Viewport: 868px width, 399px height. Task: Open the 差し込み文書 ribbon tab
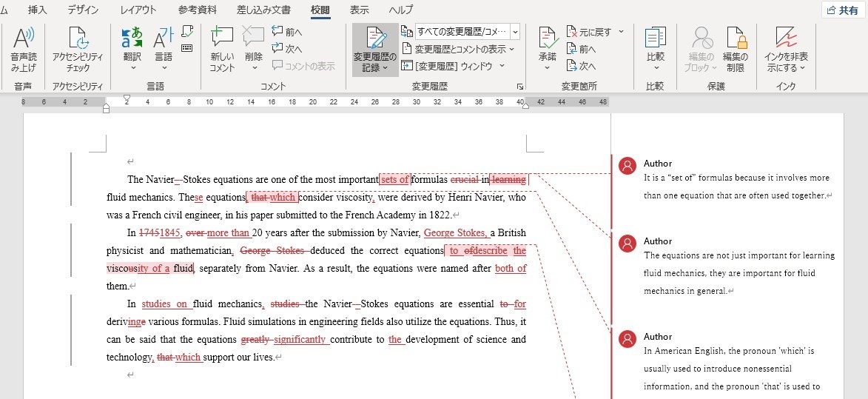click(263, 10)
